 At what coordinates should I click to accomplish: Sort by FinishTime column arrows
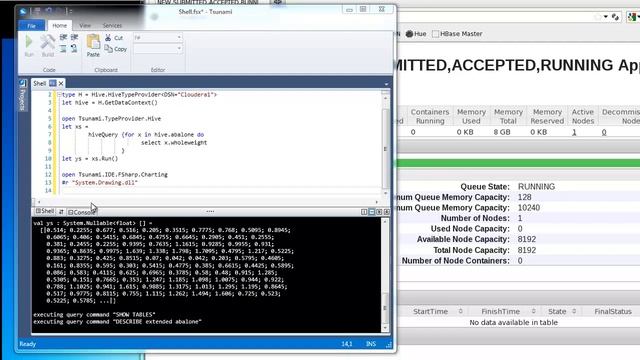click(x=533, y=311)
